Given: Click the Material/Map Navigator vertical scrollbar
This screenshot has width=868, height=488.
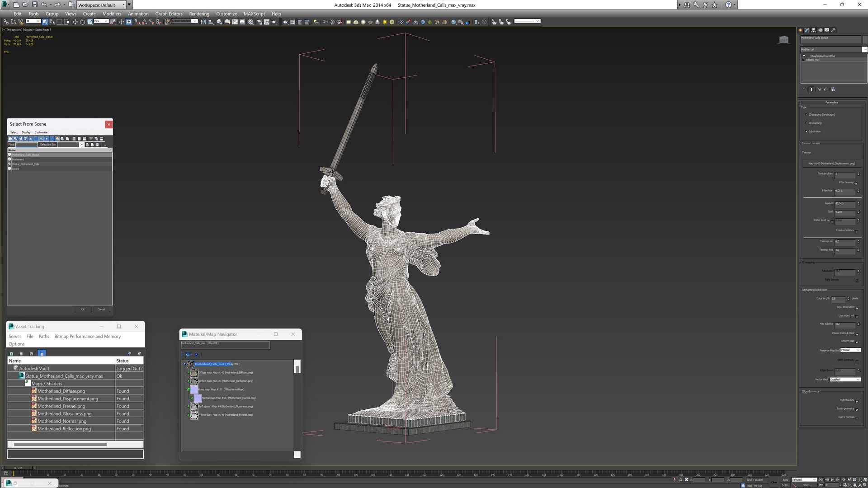Looking at the screenshot, I should [297, 367].
